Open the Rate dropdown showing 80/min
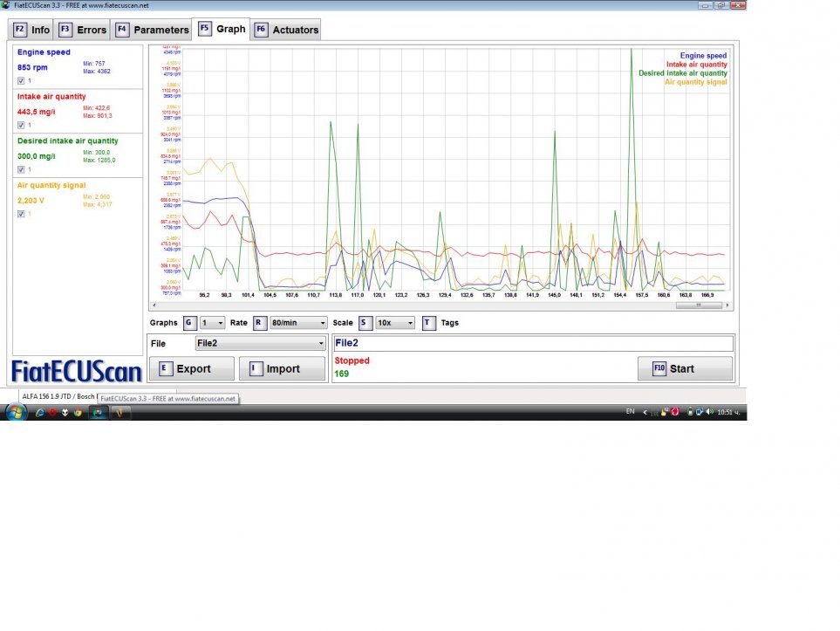840x631 pixels. 298,323
